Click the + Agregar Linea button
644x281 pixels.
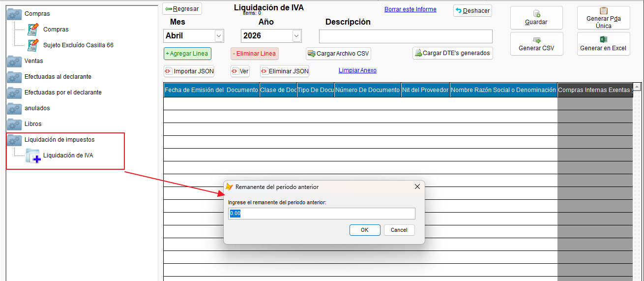[187, 54]
